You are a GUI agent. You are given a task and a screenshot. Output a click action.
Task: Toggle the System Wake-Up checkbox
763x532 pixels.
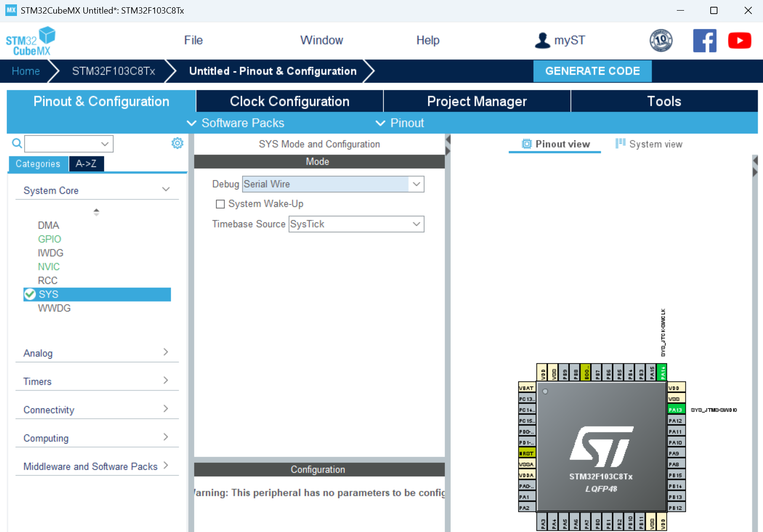(220, 204)
